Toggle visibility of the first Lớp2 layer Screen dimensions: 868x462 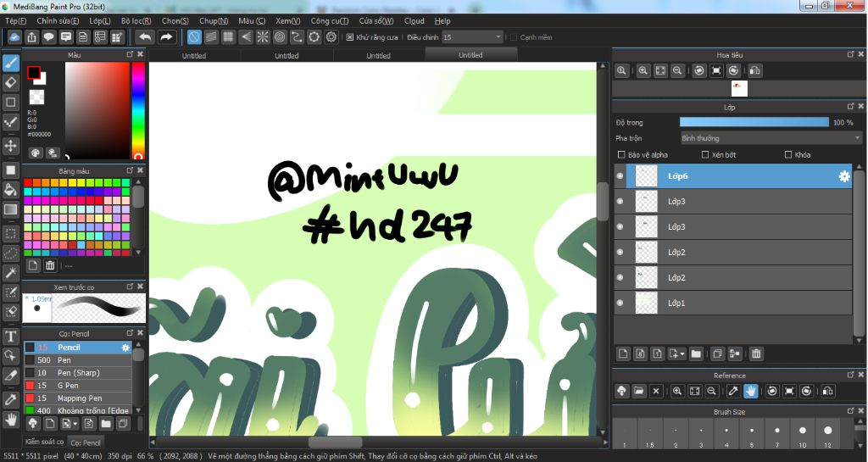coord(620,252)
